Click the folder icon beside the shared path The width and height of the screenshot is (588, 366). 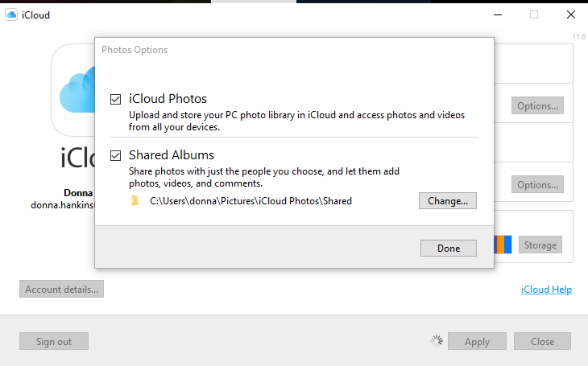click(x=135, y=201)
